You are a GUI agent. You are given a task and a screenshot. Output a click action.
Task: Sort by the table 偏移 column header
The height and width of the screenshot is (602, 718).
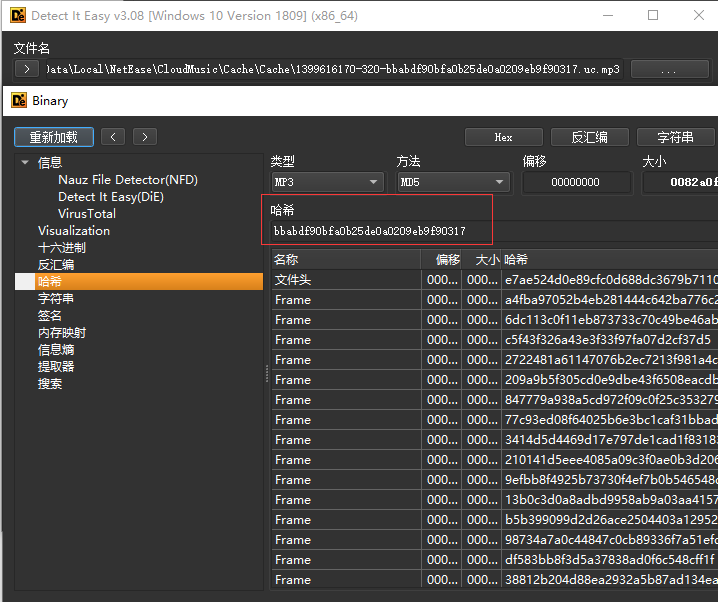click(x=441, y=260)
